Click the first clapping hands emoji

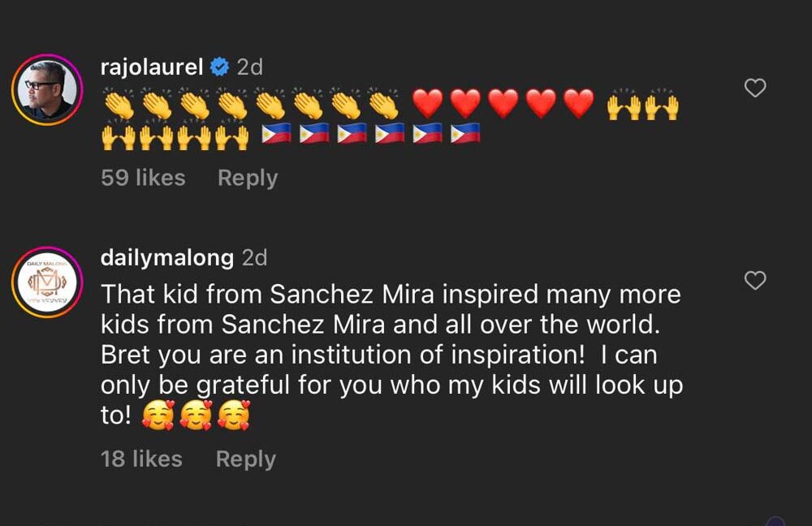tap(119, 103)
